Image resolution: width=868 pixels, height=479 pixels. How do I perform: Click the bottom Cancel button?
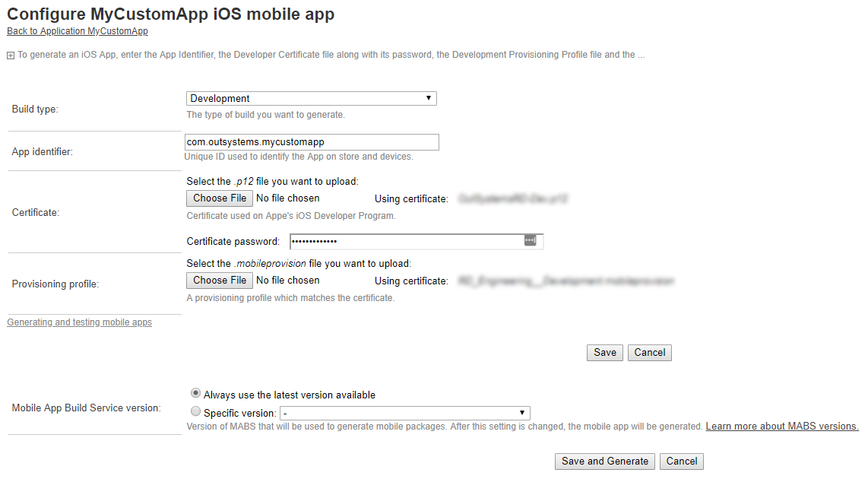click(x=681, y=461)
